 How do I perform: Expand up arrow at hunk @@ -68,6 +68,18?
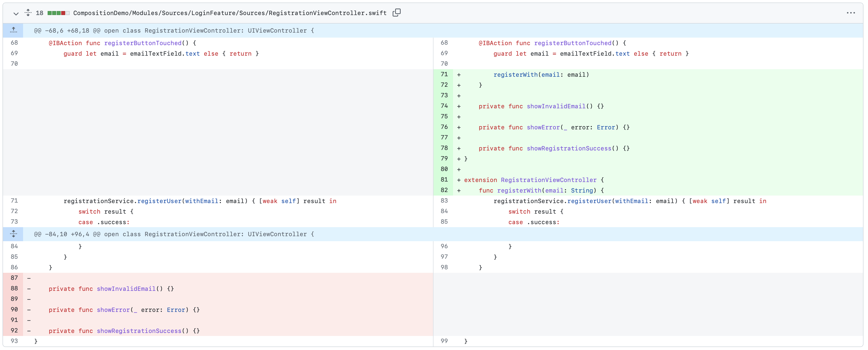coord(13,30)
